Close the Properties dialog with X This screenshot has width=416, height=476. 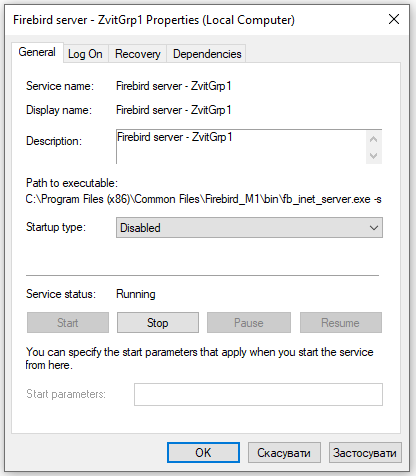click(394, 19)
